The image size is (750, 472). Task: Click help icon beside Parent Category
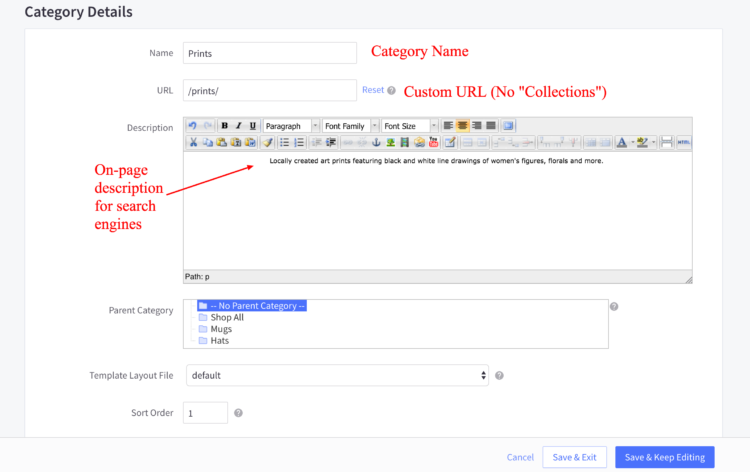point(614,307)
